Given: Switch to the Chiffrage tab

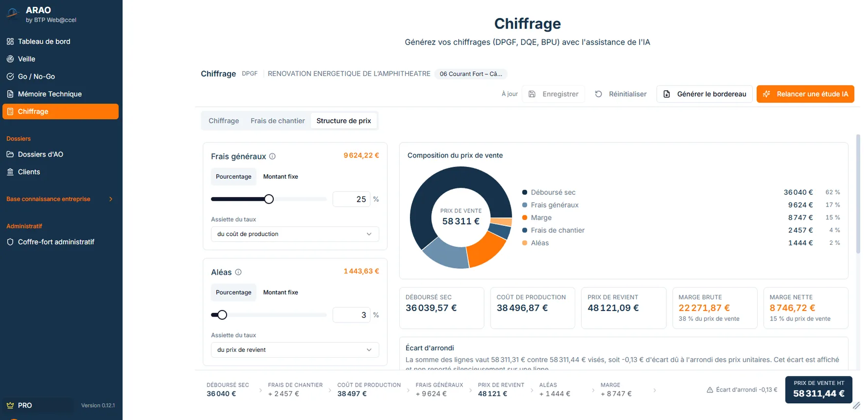Looking at the screenshot, I should pos(224,121).
